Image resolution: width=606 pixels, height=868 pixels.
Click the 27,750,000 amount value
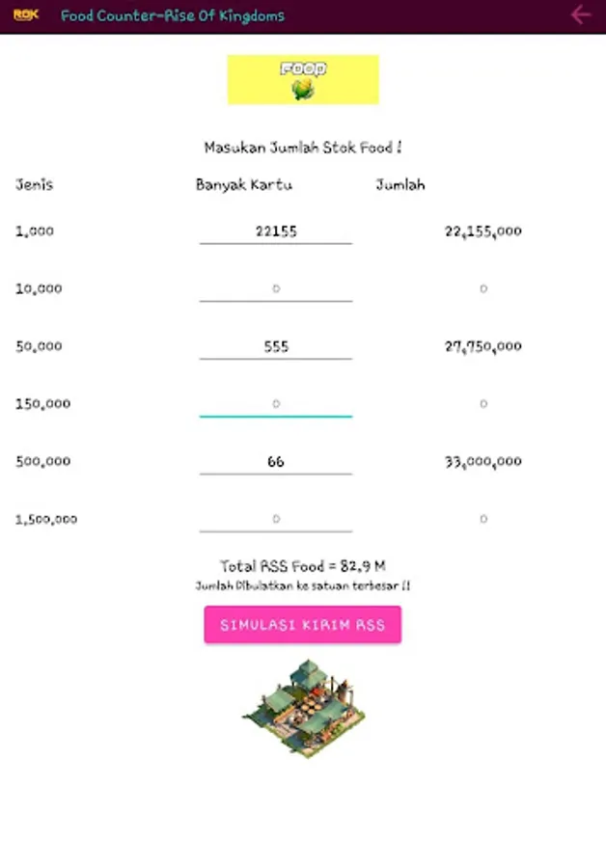[483, 346]
